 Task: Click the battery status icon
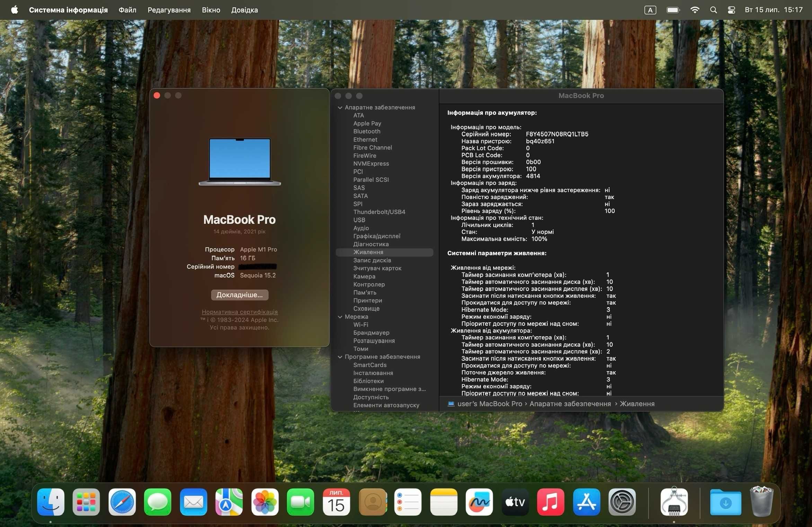tap(673, 10)
